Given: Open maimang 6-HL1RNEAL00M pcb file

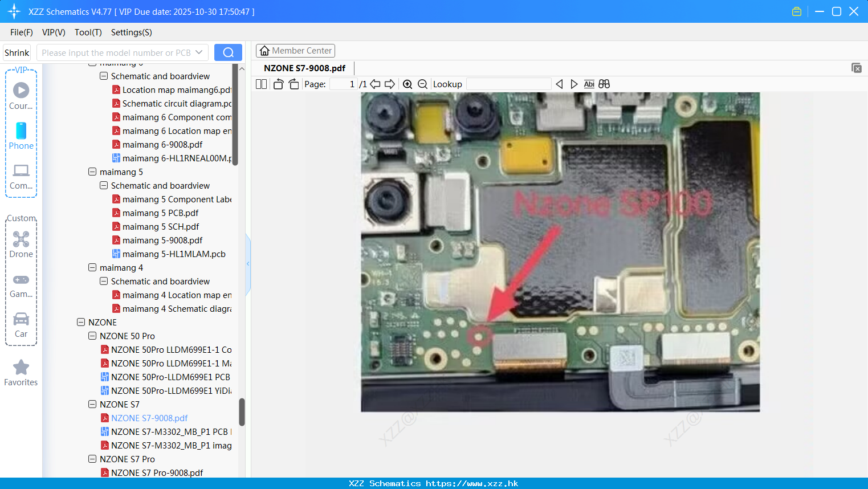Looking at the screenshot, I should 172,158.
